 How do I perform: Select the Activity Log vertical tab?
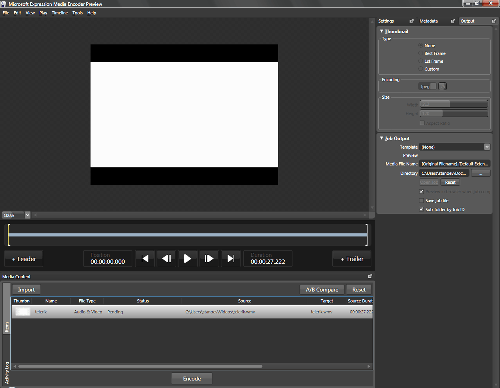(6, 372)
